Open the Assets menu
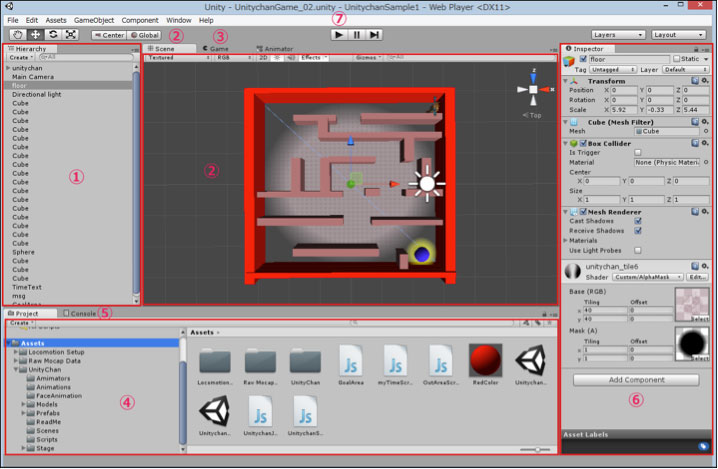This screenshot has width=718, height=469. [x=56, y=20]
